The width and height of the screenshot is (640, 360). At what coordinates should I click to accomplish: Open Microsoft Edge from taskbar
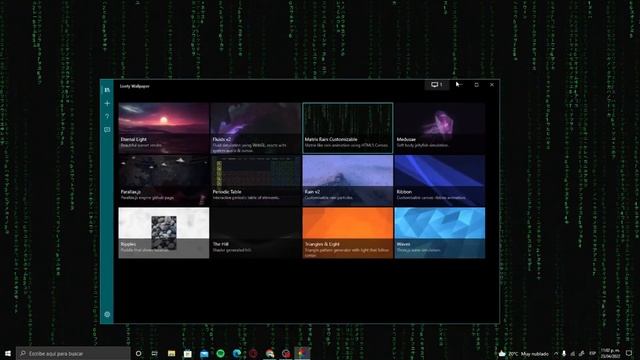point(237,353)
